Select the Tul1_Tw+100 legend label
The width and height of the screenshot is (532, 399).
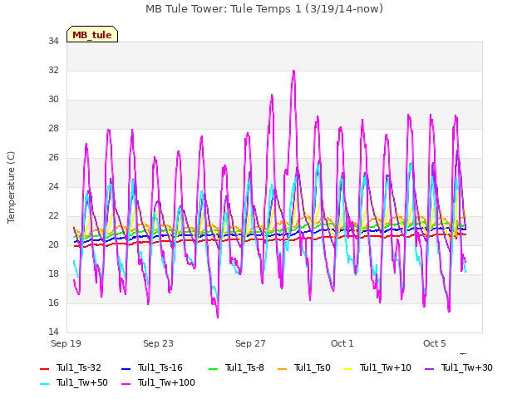[166, 382]
